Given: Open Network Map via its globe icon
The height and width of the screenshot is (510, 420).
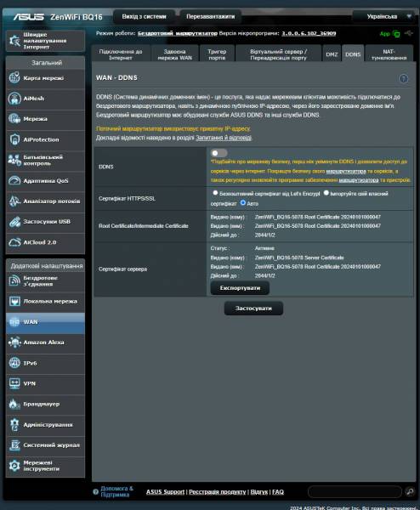Looking at the screenshot, I should point(14,77).
